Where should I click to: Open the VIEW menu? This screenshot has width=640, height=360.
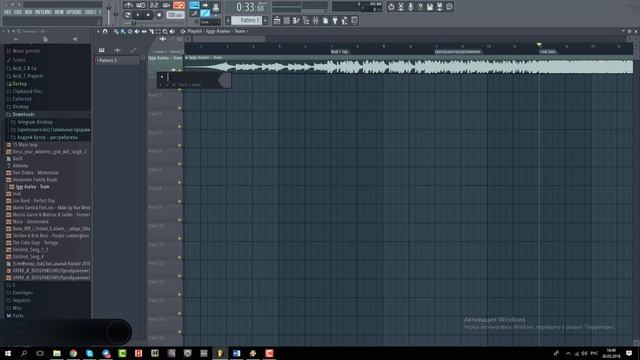(x=59, y=12)
